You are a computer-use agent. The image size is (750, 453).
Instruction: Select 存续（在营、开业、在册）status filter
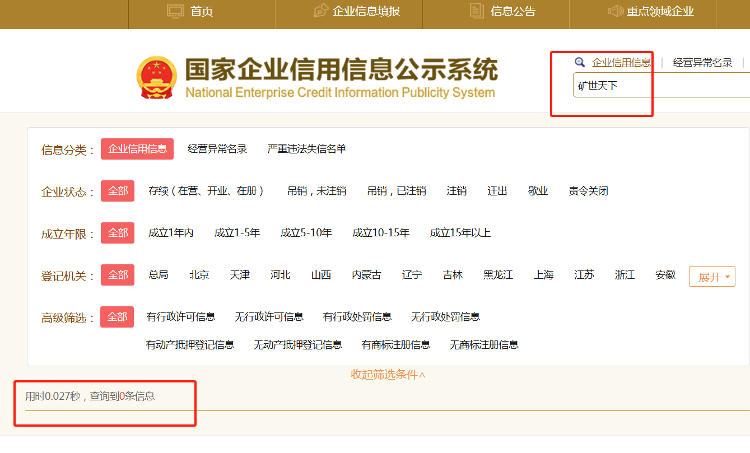[x=206, y=191]
